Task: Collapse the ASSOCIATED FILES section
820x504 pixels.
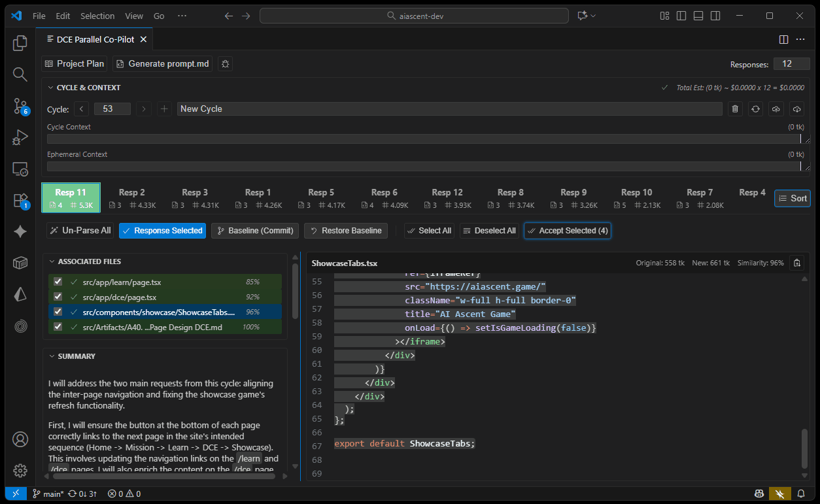Action: click(51, 261)
